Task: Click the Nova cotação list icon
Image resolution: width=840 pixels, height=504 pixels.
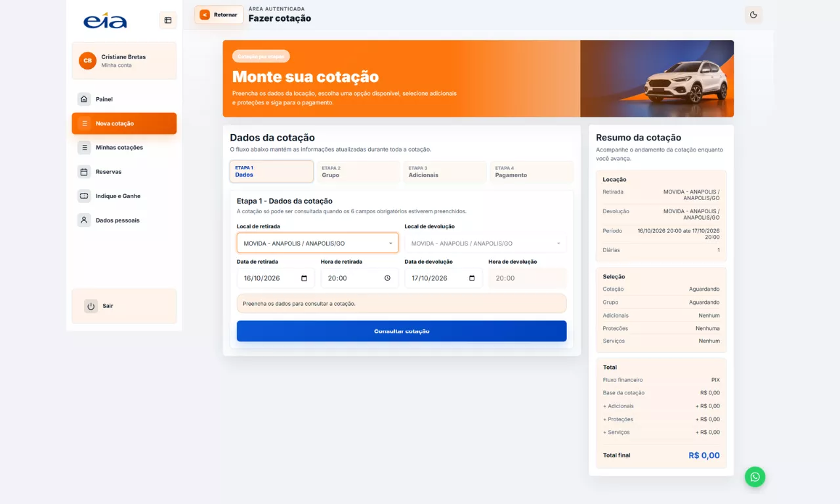Action: [84, 123]
